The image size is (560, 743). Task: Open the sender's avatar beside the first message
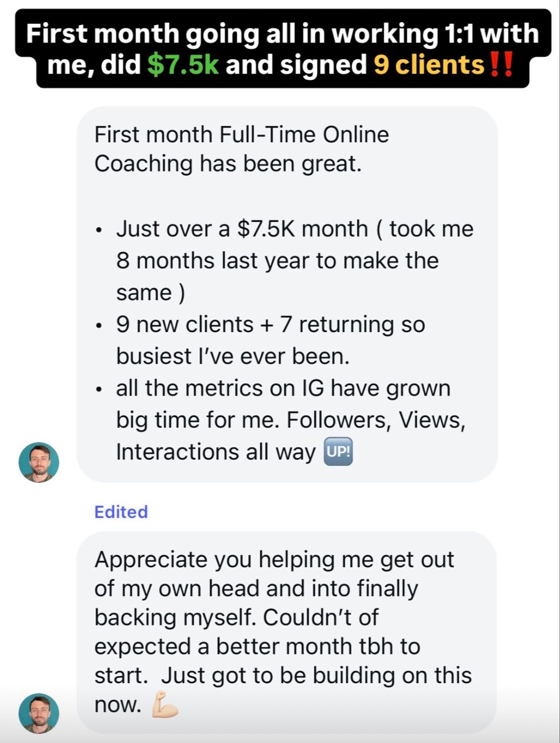click(x=39, y=462)
